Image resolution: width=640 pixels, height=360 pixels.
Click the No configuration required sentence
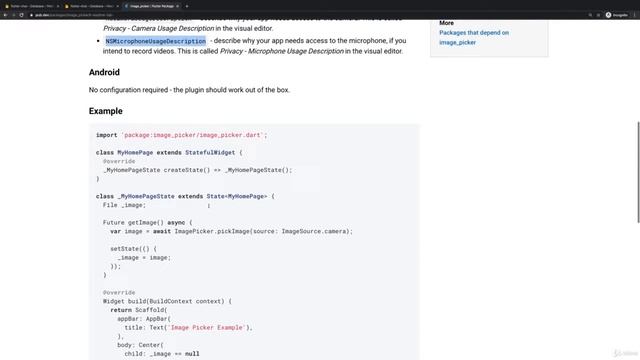[189, 90]
